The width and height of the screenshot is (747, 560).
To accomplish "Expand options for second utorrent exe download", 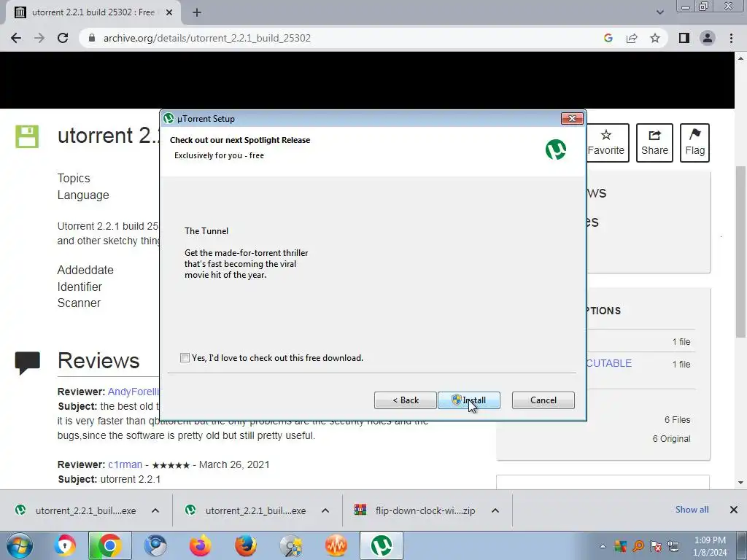I will click(x=325, y=510).
